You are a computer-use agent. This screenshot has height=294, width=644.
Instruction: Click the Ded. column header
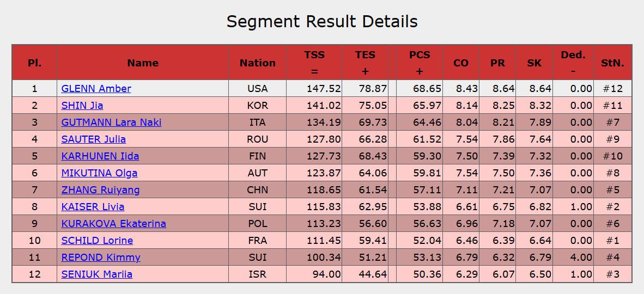[x=573, y=63]
